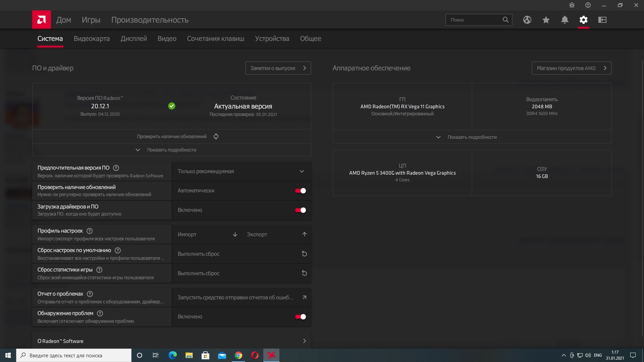Click the Поиск search field
Image resolution: width=644 pixels, height=362 pixels.
(x=474, y=20)
